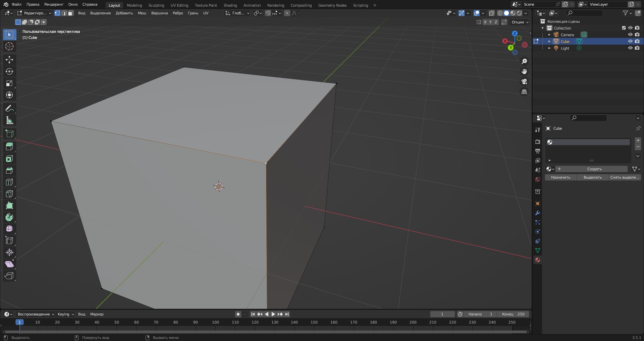
Task: Hide the Light object in the viewport
Action: click(x=630, y=48)
